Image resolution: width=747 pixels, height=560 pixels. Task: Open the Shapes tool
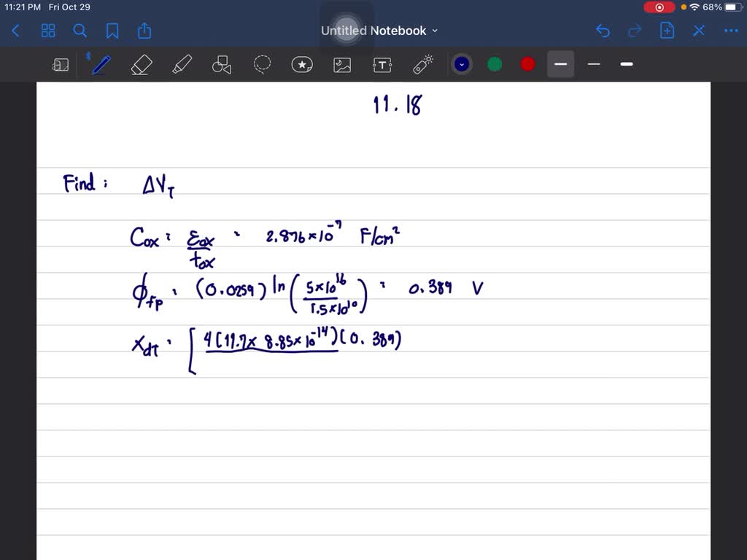click(x=221, y=64)
